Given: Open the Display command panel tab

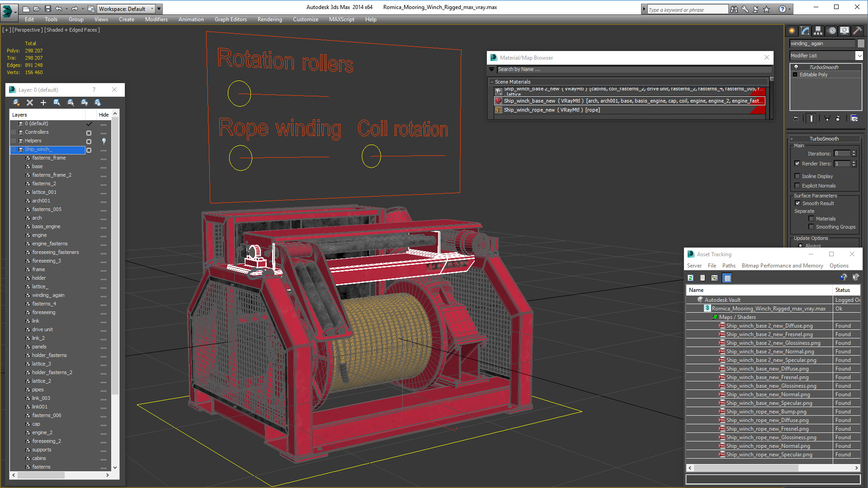Looking at the screenshot, I should click(x=844, y=31).
